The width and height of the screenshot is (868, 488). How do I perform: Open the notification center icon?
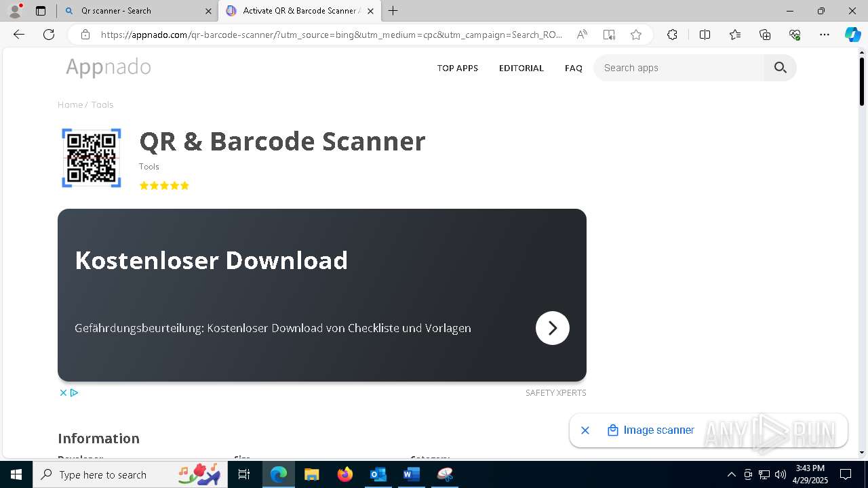click(x=846, y=474)
